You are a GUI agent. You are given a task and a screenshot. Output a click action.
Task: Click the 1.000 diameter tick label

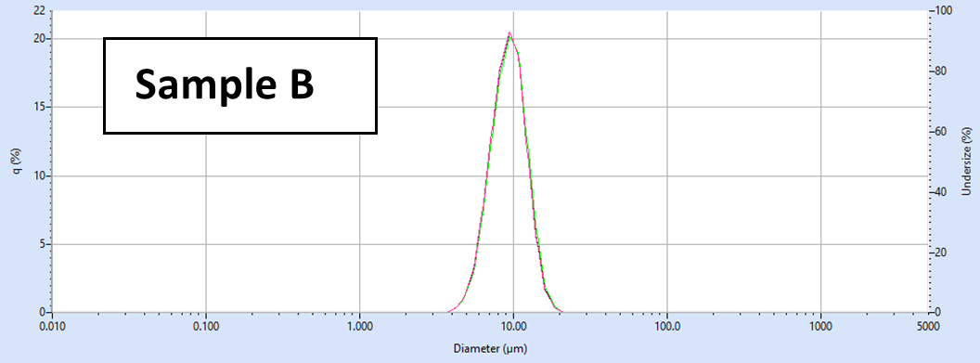[x=360, y=327]
